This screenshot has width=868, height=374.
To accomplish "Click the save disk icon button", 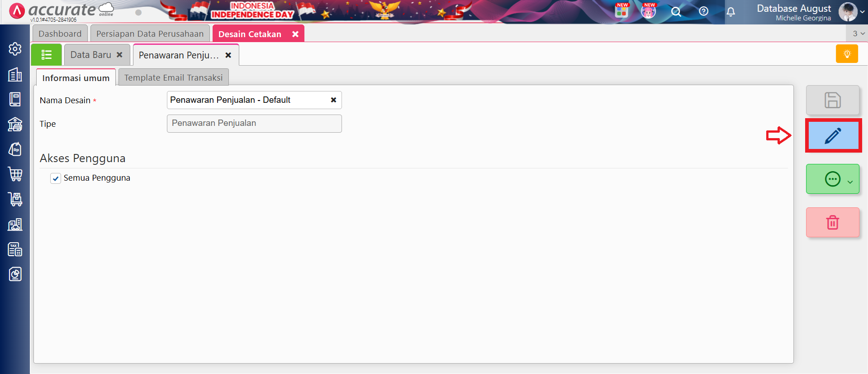I will [x=832, y=100].
